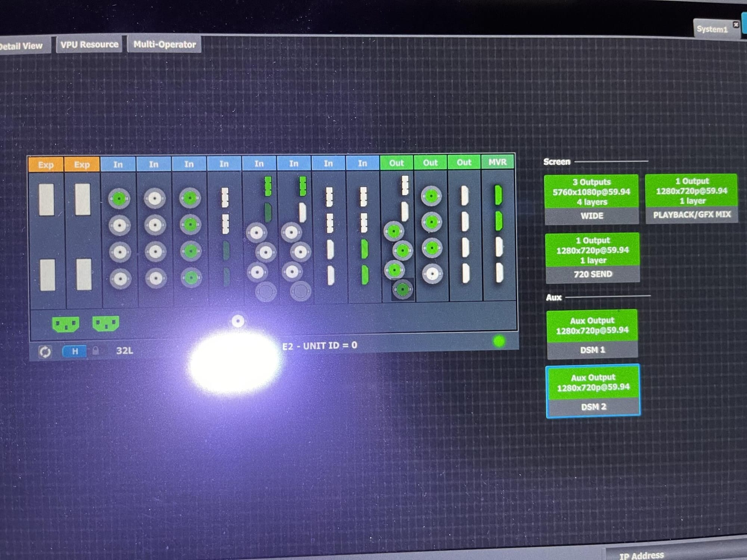Screen dimensions: 747x560
Task: Select top connector on third Out card
Action: click(x=465, y=195)
